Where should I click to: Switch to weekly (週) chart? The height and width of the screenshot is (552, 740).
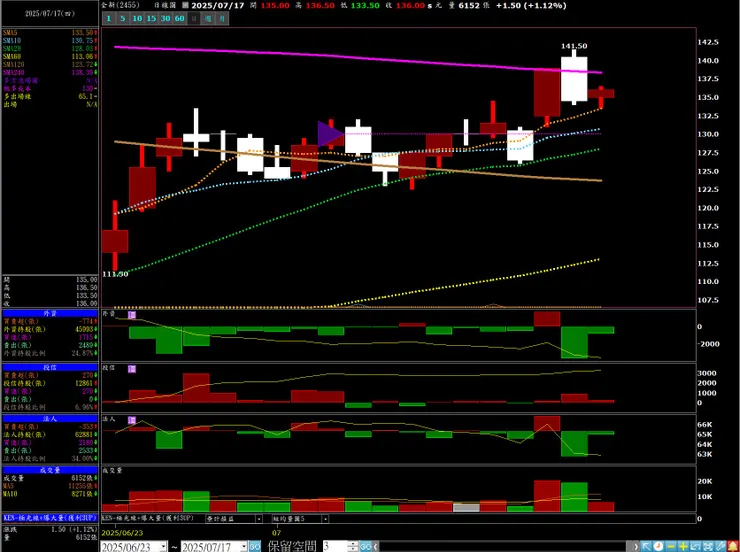tap(208, 18)
